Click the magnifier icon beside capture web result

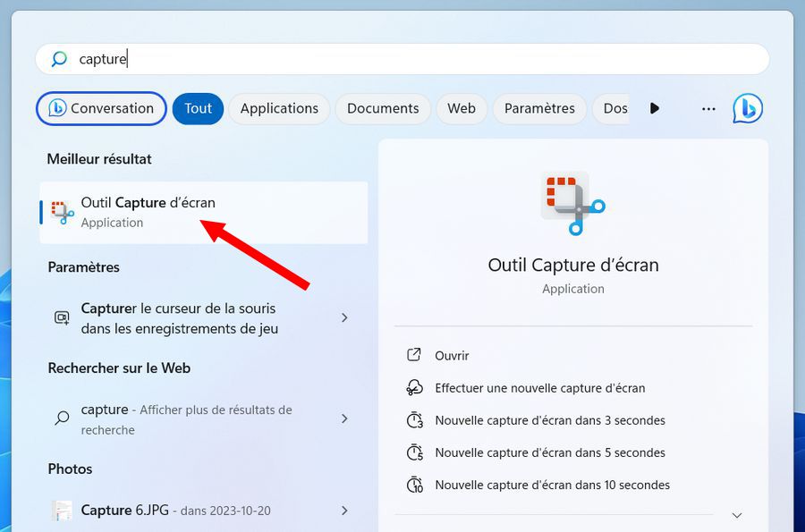[x=62, y=418]
